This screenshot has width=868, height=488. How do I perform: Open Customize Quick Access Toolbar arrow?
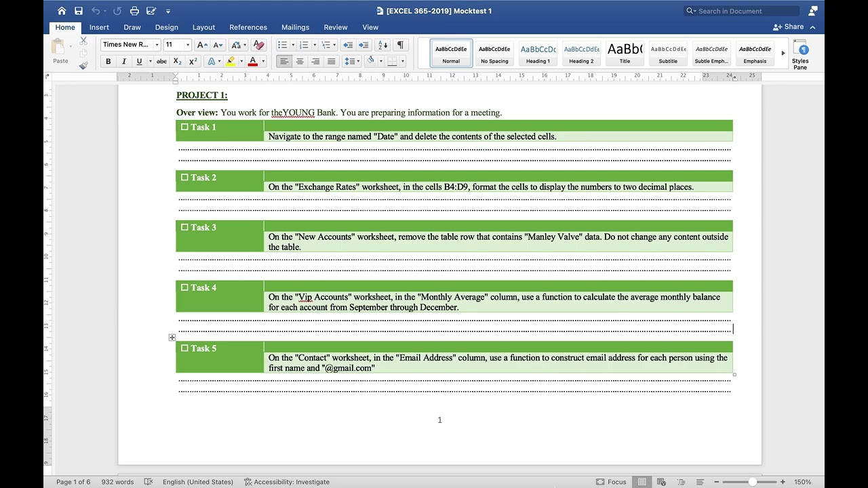(x=168, y=12)
